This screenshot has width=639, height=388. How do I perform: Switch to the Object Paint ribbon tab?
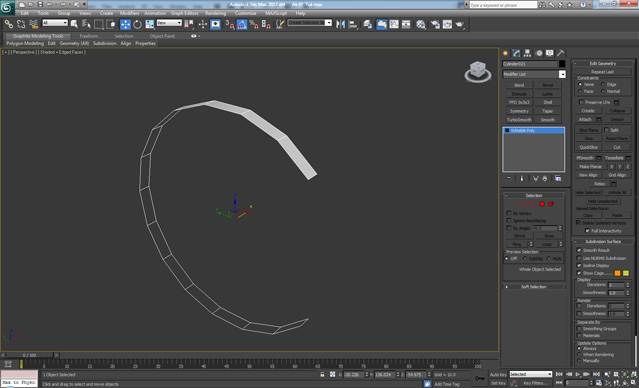click(162, 36)
